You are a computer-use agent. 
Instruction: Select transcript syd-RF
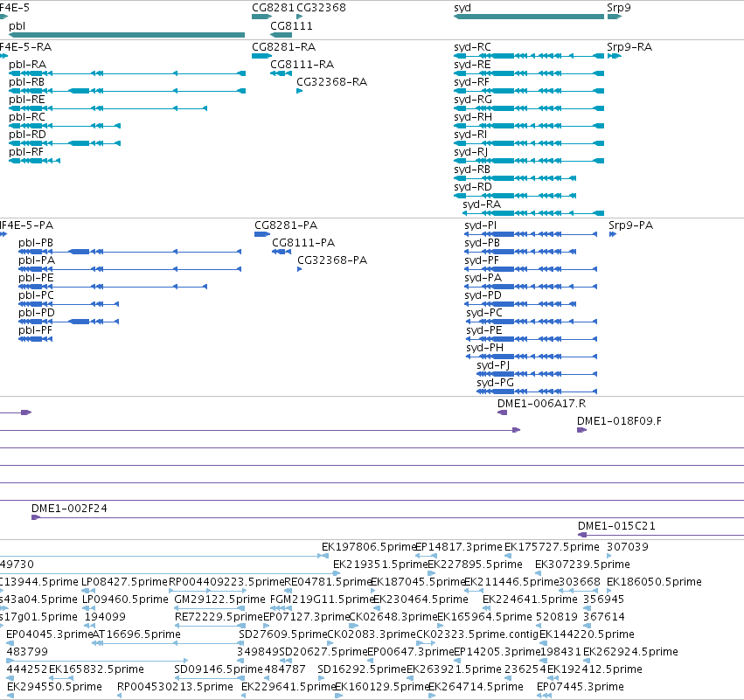tap(529, 91)
